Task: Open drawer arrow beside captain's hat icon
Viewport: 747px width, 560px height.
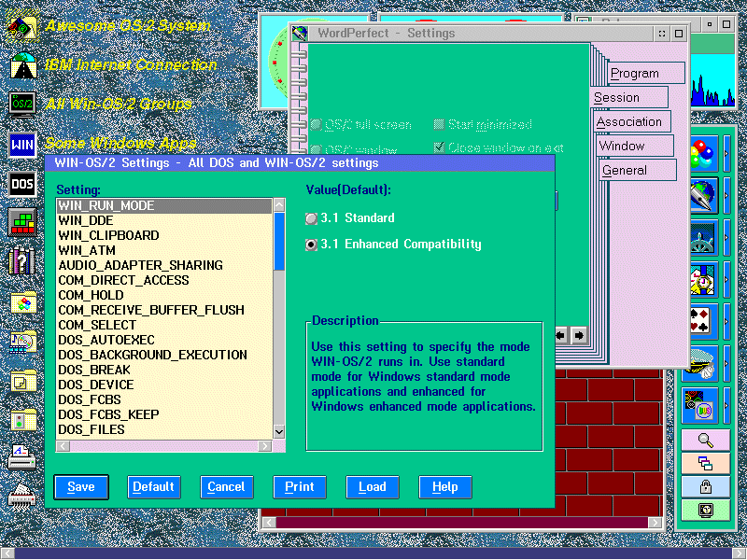Action: [726, 364]
